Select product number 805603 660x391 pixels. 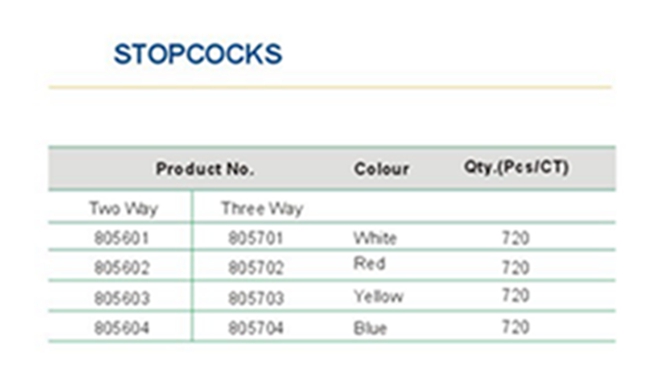coord(122,298)
